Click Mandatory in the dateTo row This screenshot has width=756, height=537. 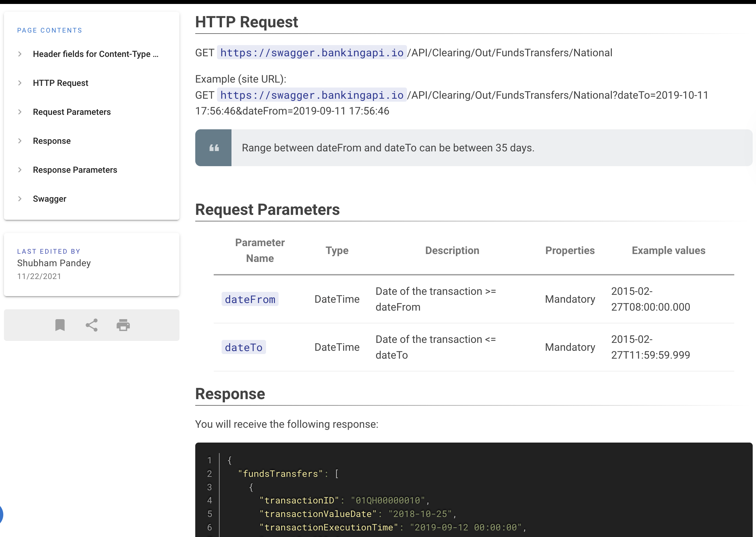click(x=570, y=347)
